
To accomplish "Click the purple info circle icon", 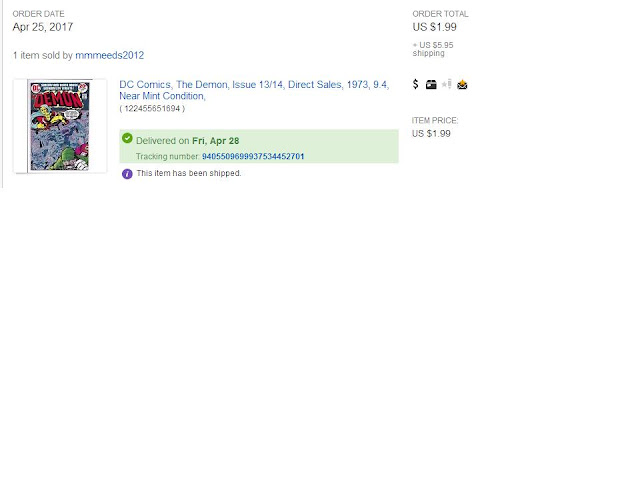I will point(127,174).
